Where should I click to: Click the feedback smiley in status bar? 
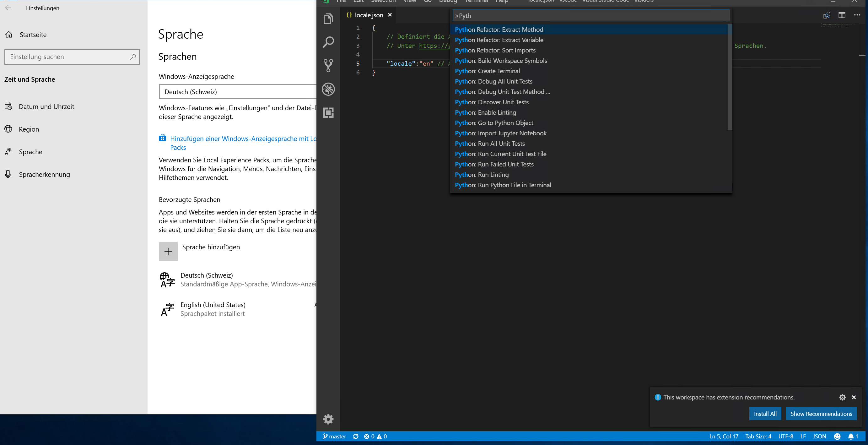(837, 436)
